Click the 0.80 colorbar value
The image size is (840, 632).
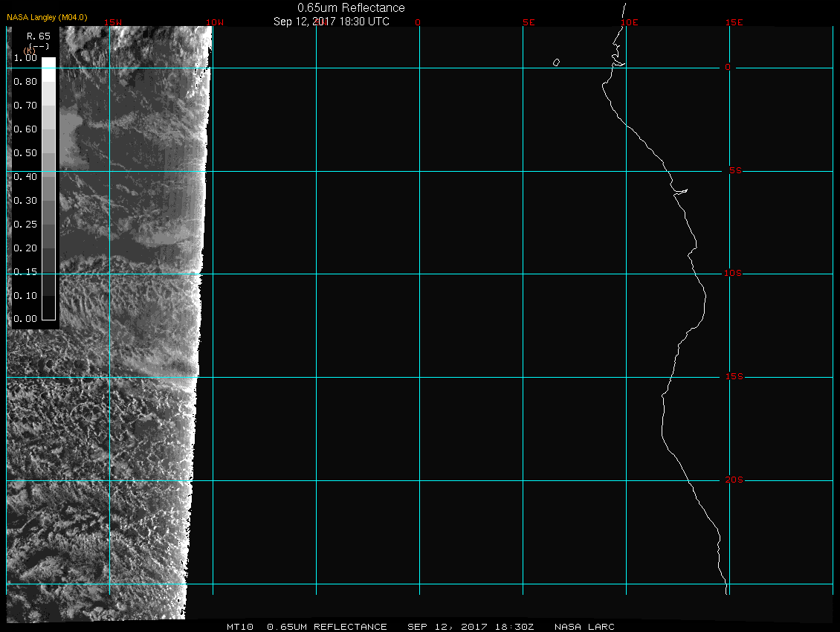coord(25,82)
